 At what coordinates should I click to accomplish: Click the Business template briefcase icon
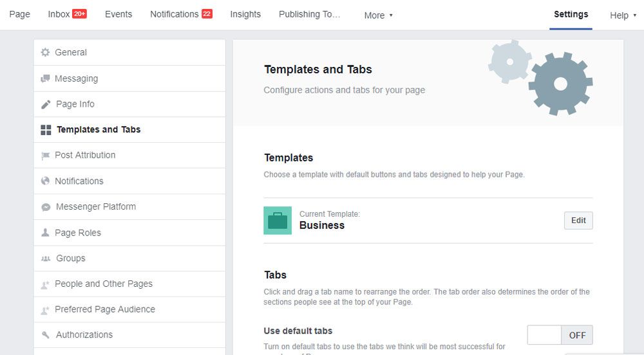278,221
